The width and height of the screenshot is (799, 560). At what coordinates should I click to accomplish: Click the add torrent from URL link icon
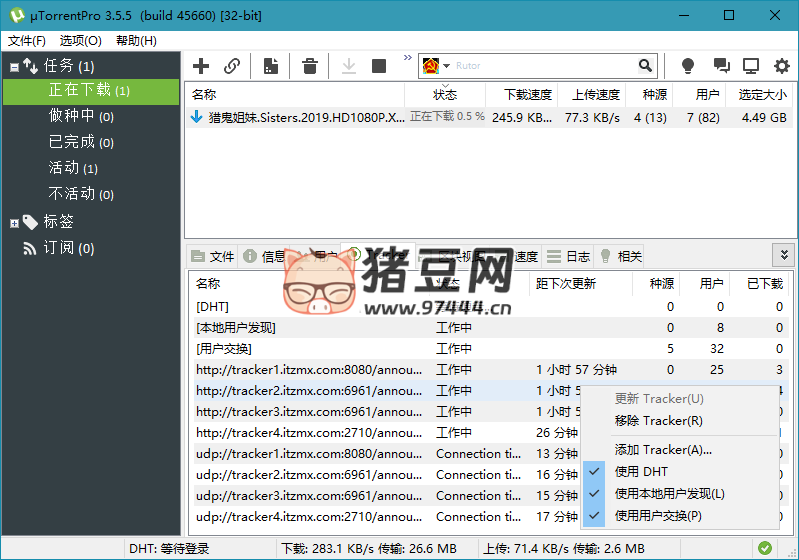click(232, 66)
